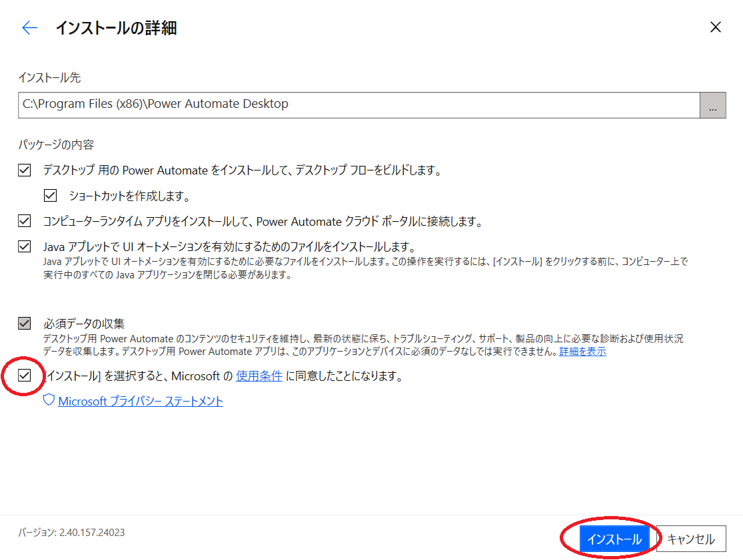
Task: Click inside the installation path field
Action: click(267, 105)
